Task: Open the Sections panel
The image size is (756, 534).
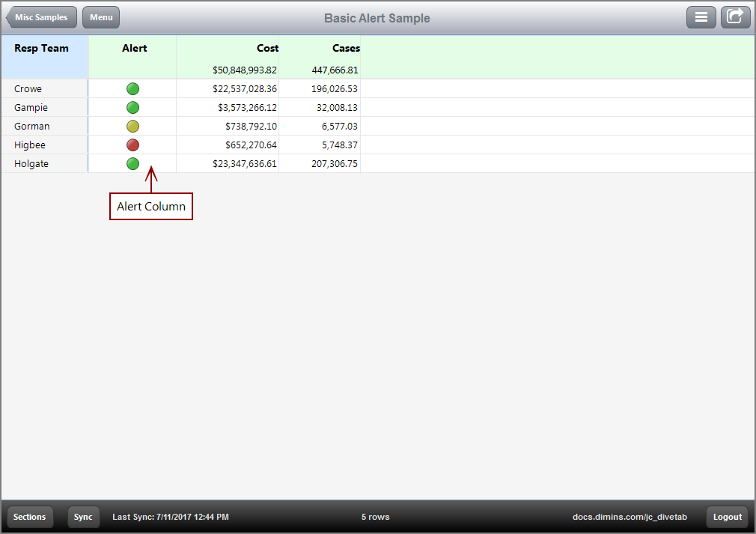Action: [30, 517]
